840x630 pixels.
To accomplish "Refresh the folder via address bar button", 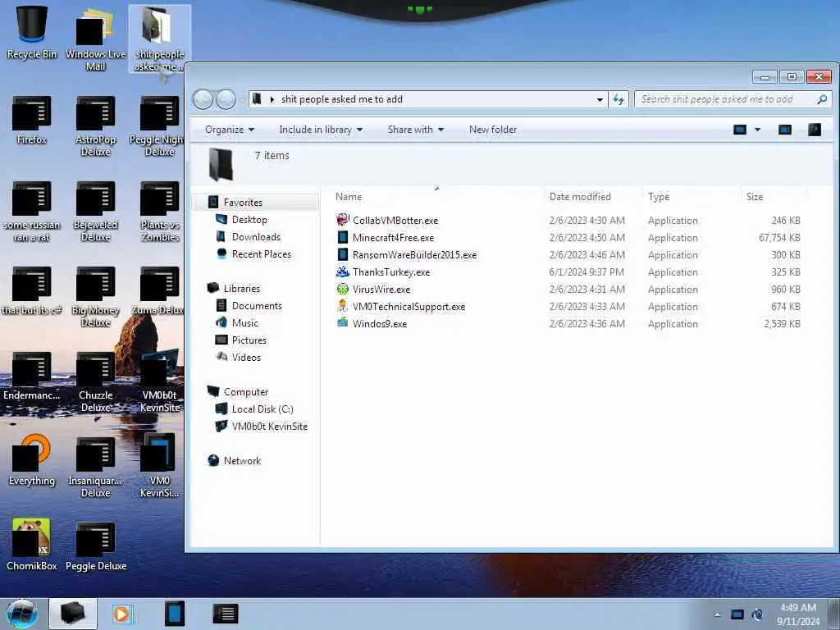I will (619, 99).
